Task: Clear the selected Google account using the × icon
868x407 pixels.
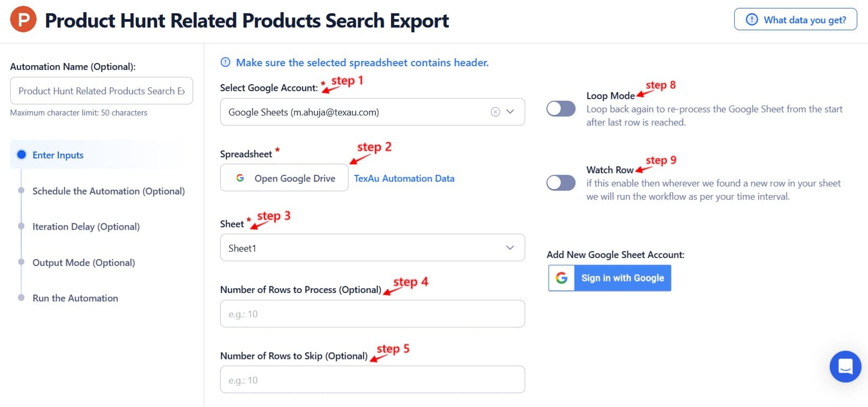Action: point(494,112)
